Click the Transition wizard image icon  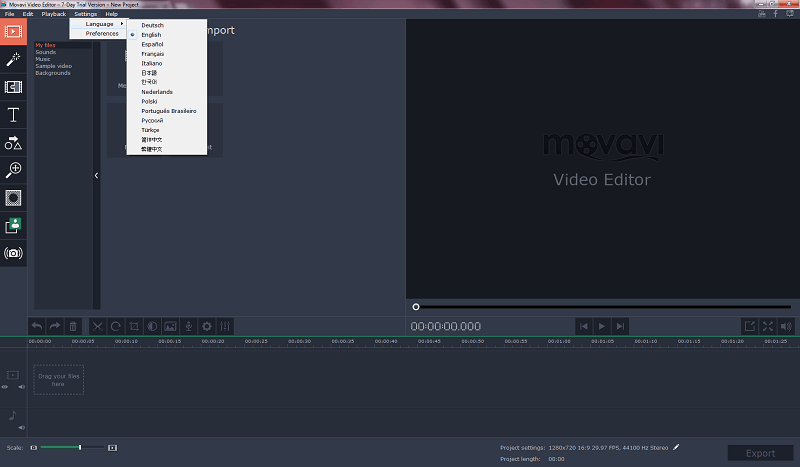point(170,326)
